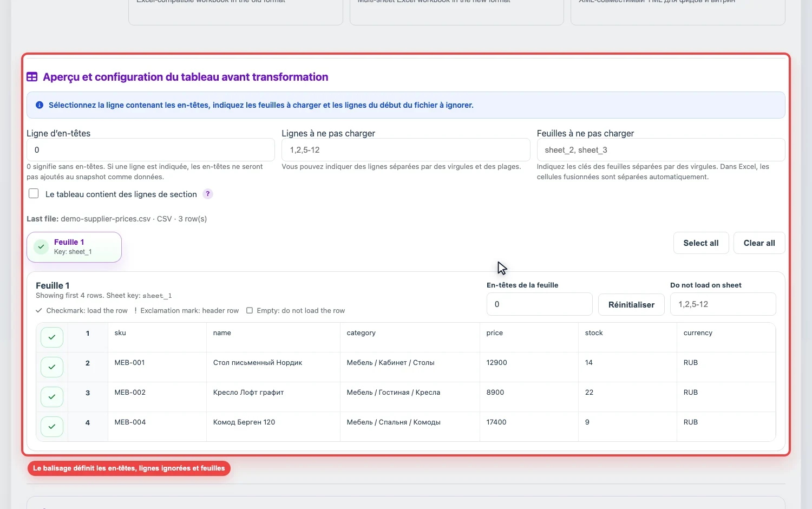Focus the Ligne d'en-têtes input field
This screenshot has width=812, height=509.
pyautogui.click(x=150, y=150)
